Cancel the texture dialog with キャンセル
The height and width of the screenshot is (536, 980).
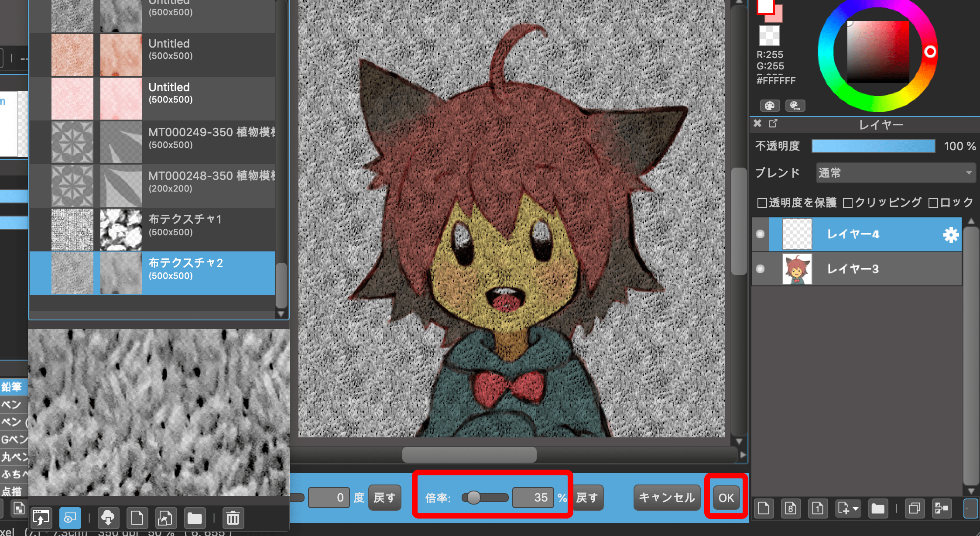tap(666, 497)
